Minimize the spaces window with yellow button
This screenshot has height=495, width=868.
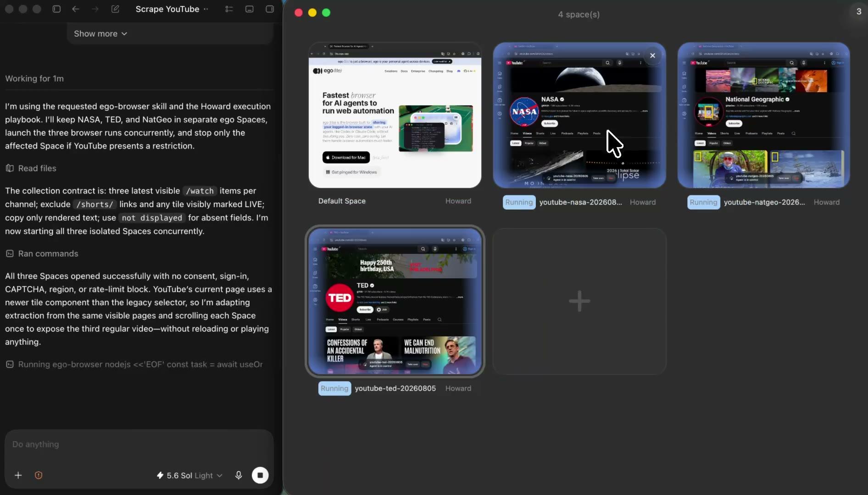coord(312,13)
